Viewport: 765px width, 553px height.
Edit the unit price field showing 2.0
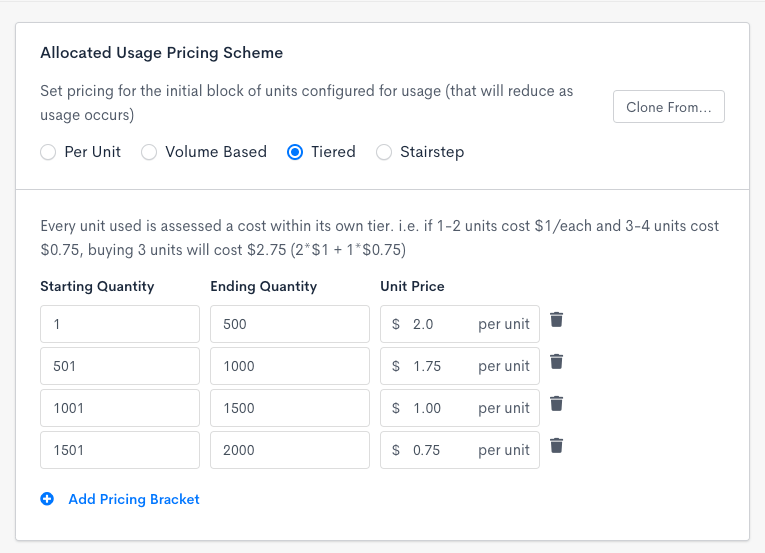440,324
